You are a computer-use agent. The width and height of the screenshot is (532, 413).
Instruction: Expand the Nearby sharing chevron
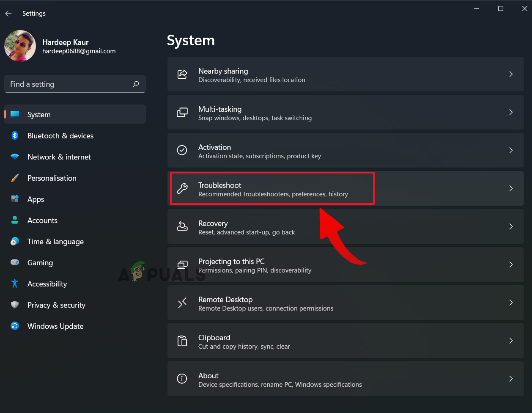tap(511, 74)
